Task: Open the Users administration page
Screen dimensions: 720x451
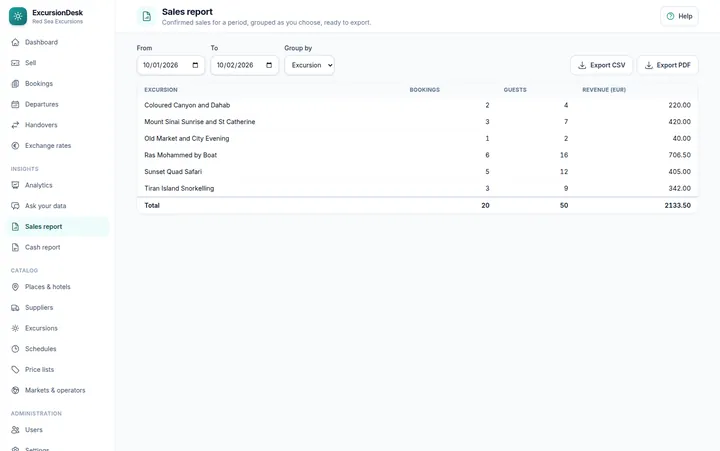Action: tap(57, 429)
